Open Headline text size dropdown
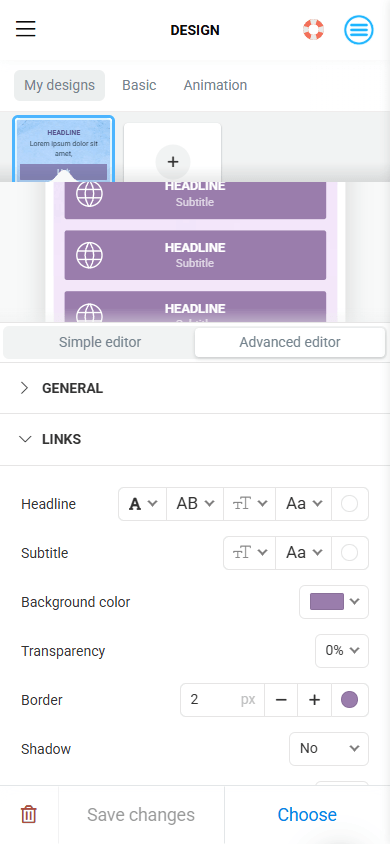Viewport: 390px width, 844px height. [x=250, y=504]
